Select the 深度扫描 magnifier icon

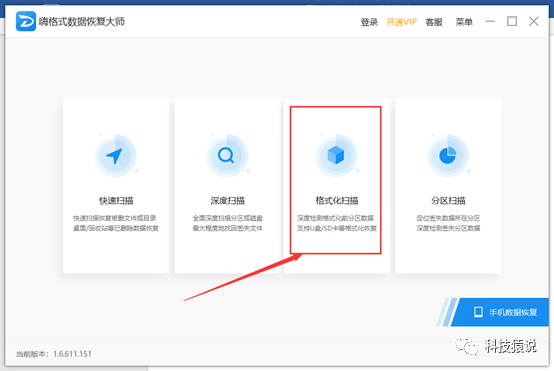(226, 156)
